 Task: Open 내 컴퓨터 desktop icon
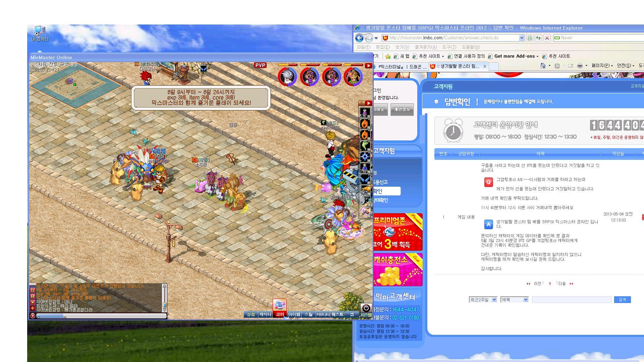(x=40, y=34)
